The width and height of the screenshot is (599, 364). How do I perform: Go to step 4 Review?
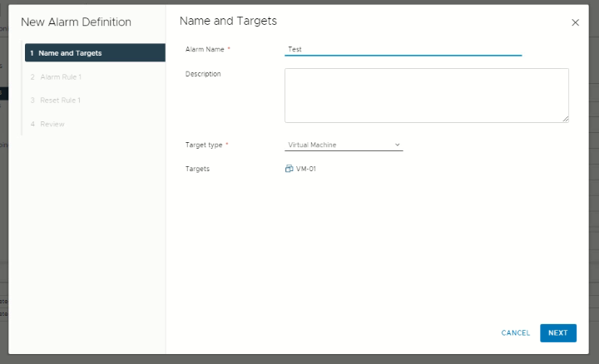(x=47, y=124)
